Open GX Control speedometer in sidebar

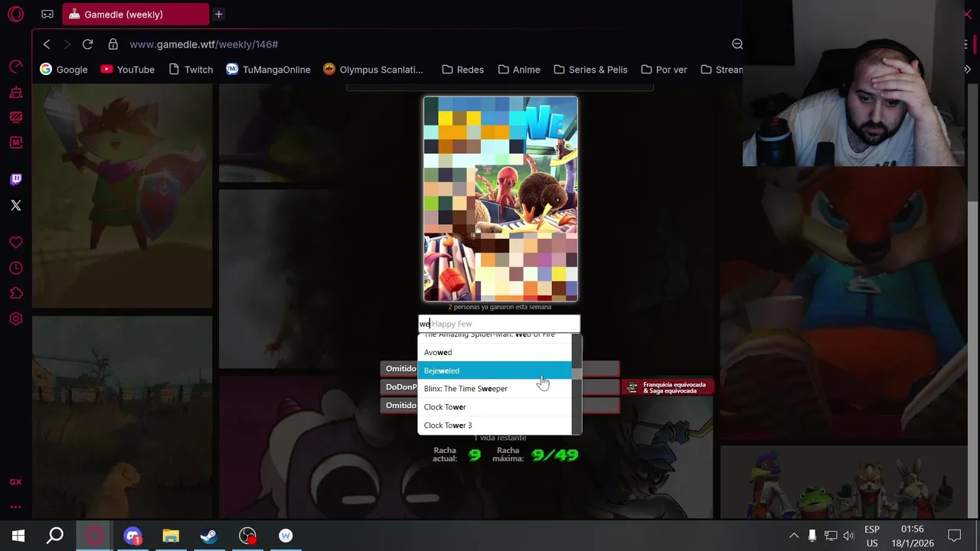click(15, 67)
